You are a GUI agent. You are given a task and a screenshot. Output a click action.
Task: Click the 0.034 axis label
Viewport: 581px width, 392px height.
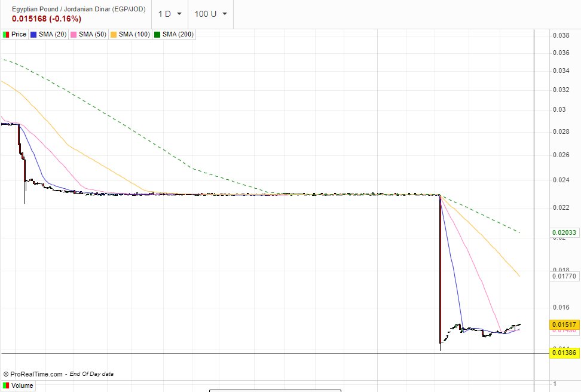(x=561, y=71)
